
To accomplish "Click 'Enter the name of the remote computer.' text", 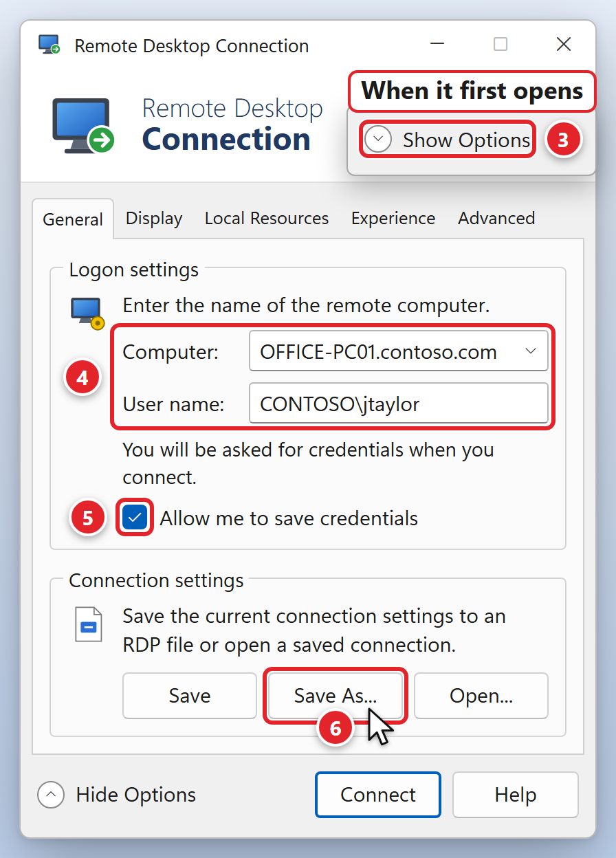I will [306, 305].
